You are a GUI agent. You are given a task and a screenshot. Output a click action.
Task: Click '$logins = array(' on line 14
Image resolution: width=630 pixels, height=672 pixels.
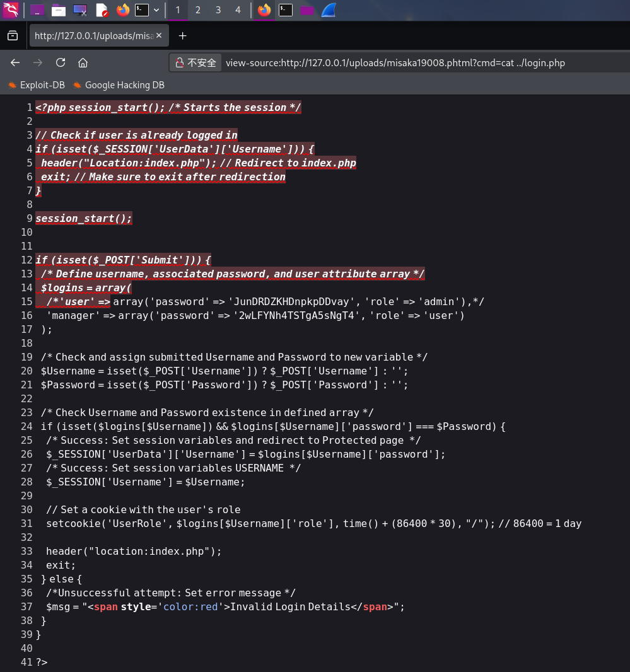(x=86, y=287)
